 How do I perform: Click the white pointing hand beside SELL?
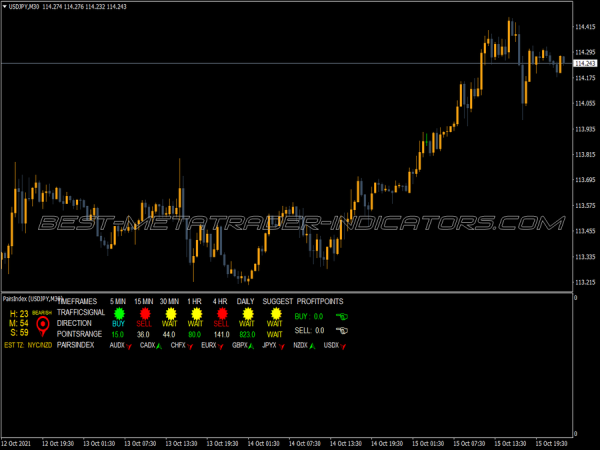pos(342,330)
